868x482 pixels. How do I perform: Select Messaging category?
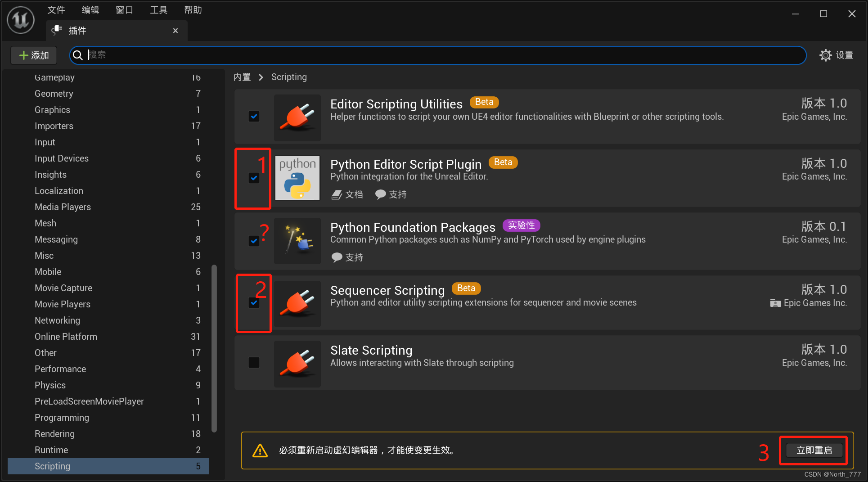tap(108, 239)
